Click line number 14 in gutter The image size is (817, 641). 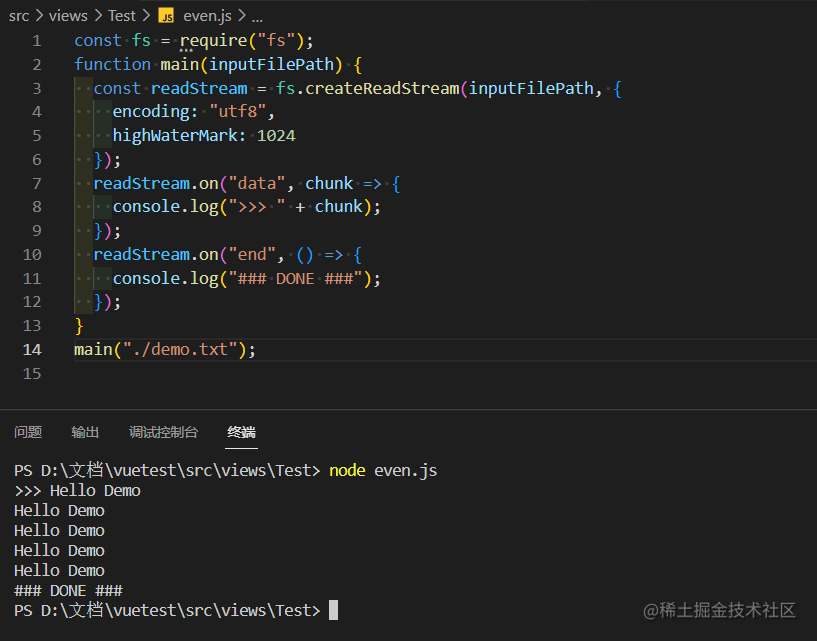pyautogui.click(x=32, y=350)
